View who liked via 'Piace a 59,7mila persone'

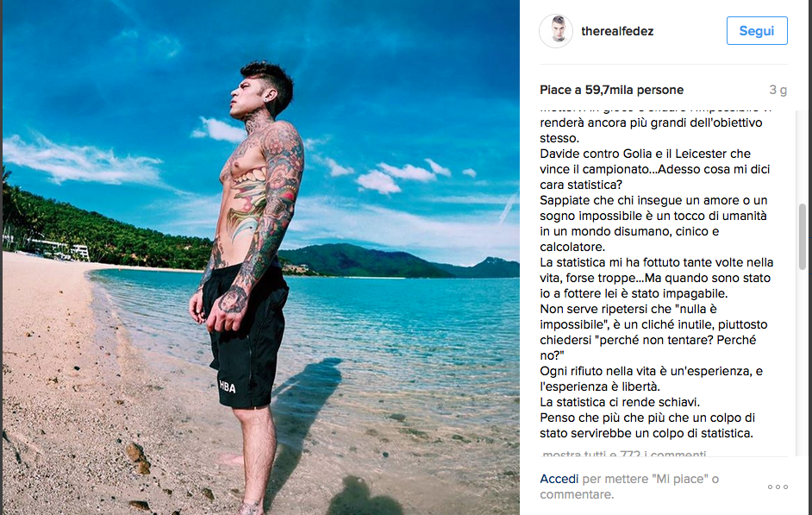click(612, 90)
